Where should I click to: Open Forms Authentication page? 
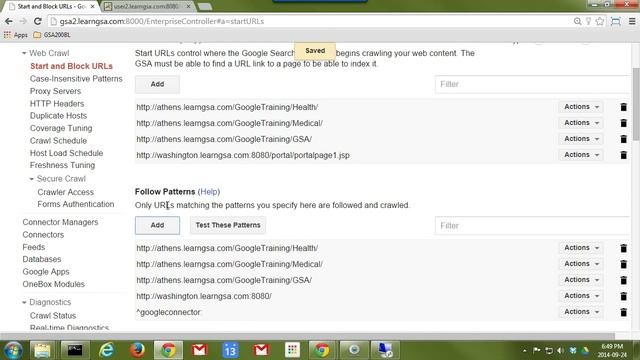(x=76, y=204)
